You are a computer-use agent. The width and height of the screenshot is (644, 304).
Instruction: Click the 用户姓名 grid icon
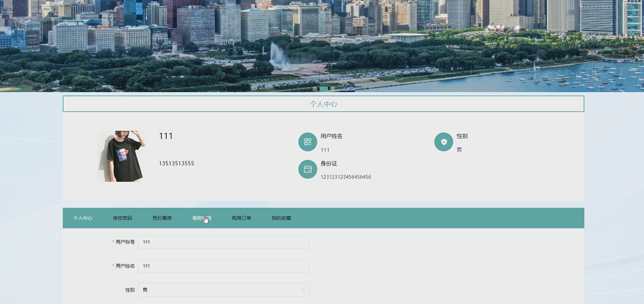click(x=307, y=142)
